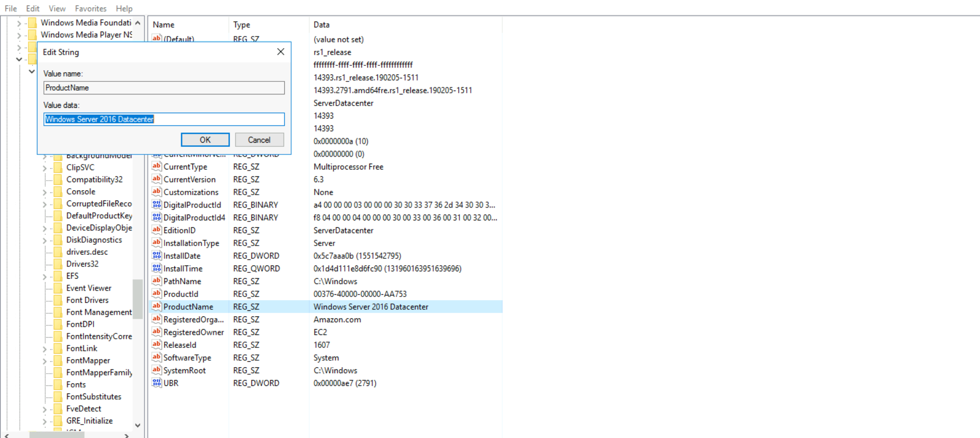Open the Favorites menu
980x438 pixels.
point(91,9)
